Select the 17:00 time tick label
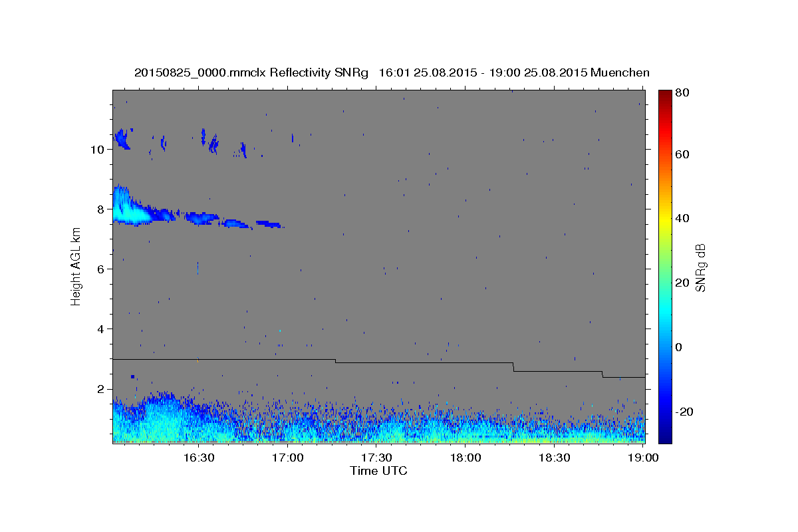The height and width of the screenshot is (532, 798). (287, 458)
